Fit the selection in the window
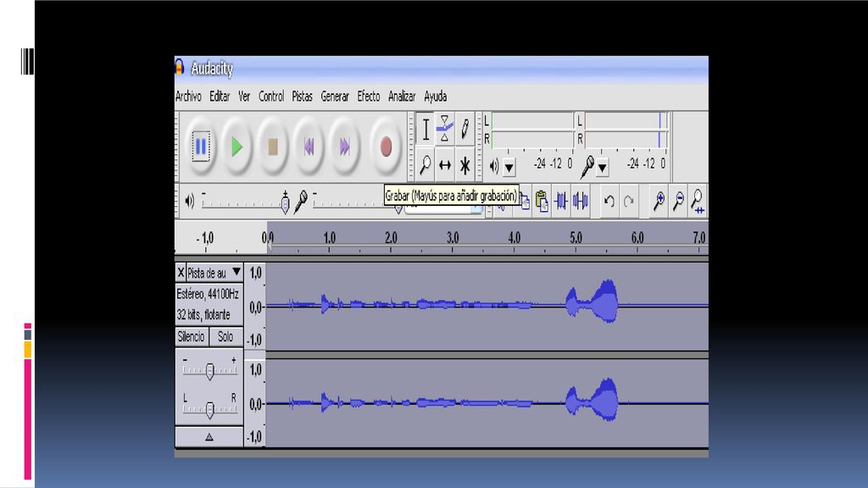Screen dimensions: 868x488 pyautogui.click(x=698, y=202)
